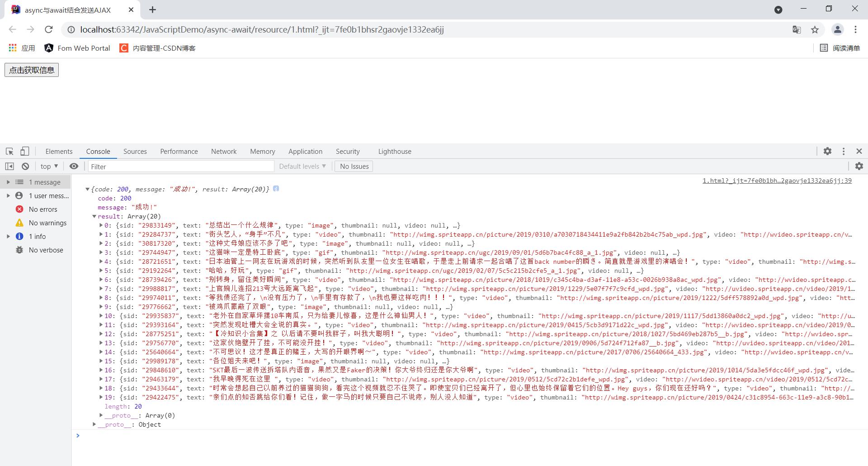The image size is (868, 466).
Task: Click the translate page icon
Action: [x=797, y=29]
